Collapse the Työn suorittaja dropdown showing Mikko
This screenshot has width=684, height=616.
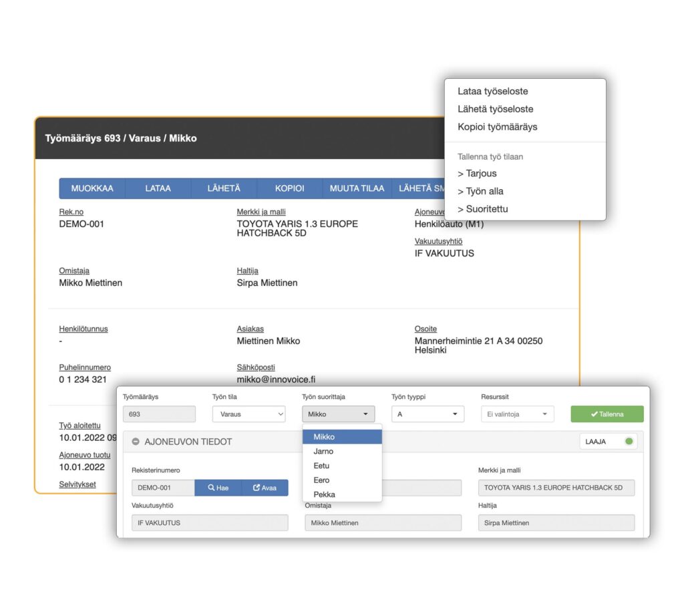pos(338,414)
